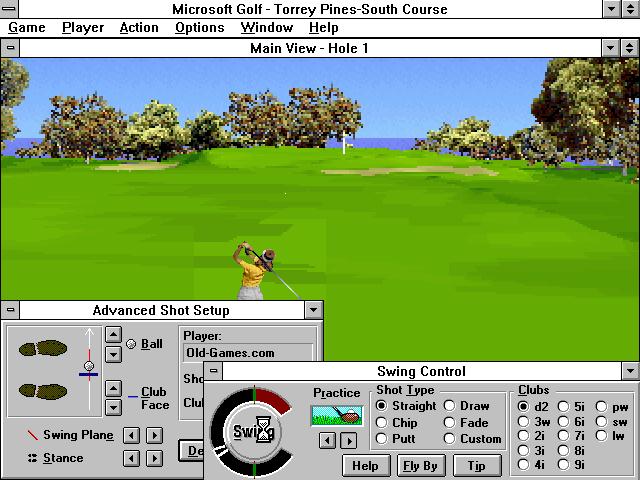Open the Help menu
The height and width of the screenshot is (480, 640).
323,28
